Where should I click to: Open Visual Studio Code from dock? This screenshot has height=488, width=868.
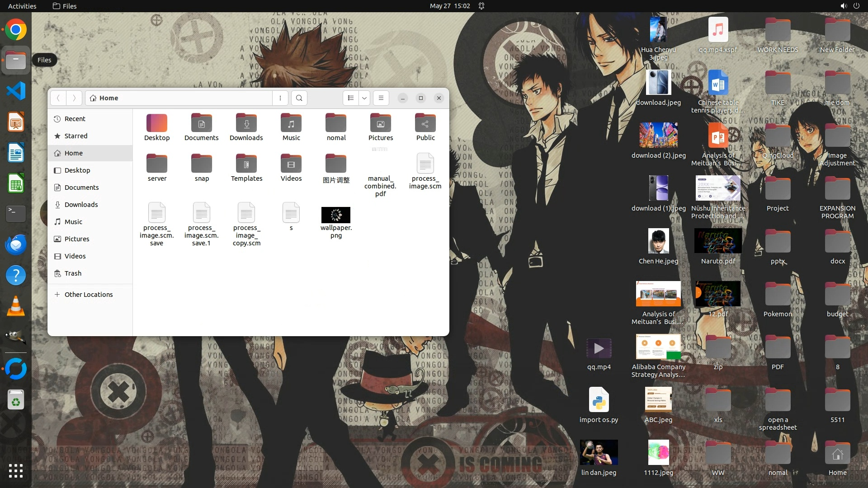click(16, 91)
